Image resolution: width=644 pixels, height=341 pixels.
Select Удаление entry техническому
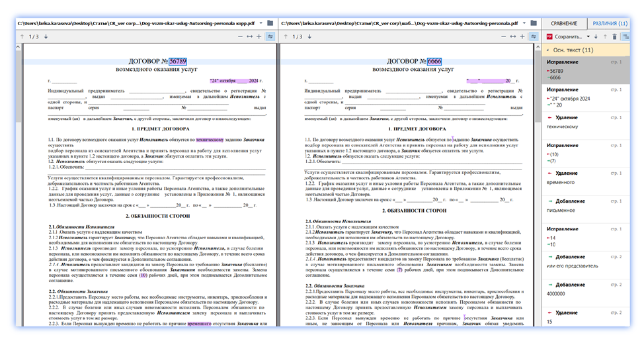[x=586, y=125]
